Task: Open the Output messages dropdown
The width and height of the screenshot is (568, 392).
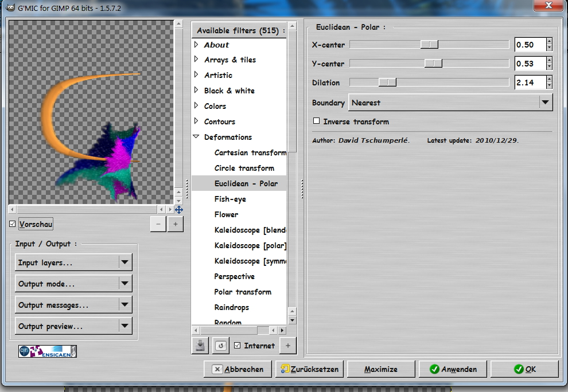Action: coord(73,305)
